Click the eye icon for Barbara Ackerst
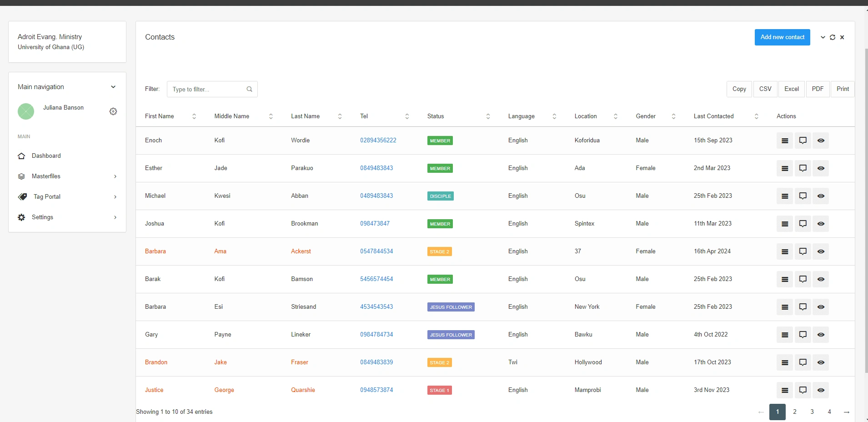 821,251
